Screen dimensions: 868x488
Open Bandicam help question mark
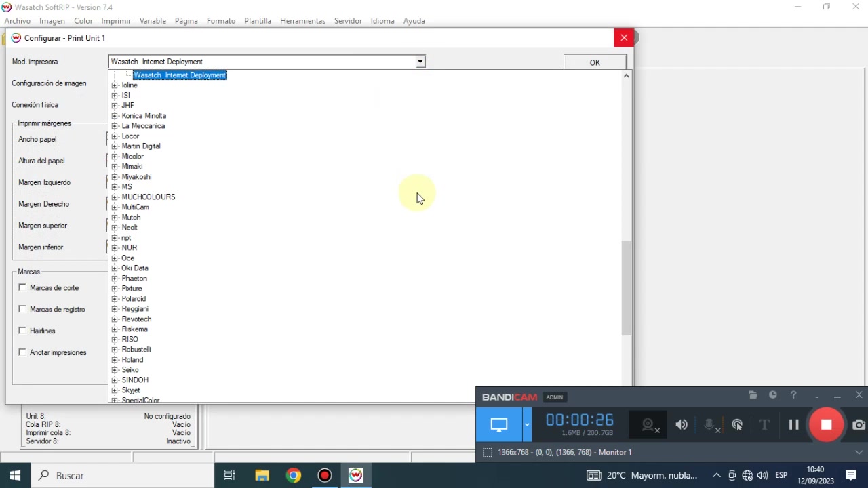(x=793, y=395)
